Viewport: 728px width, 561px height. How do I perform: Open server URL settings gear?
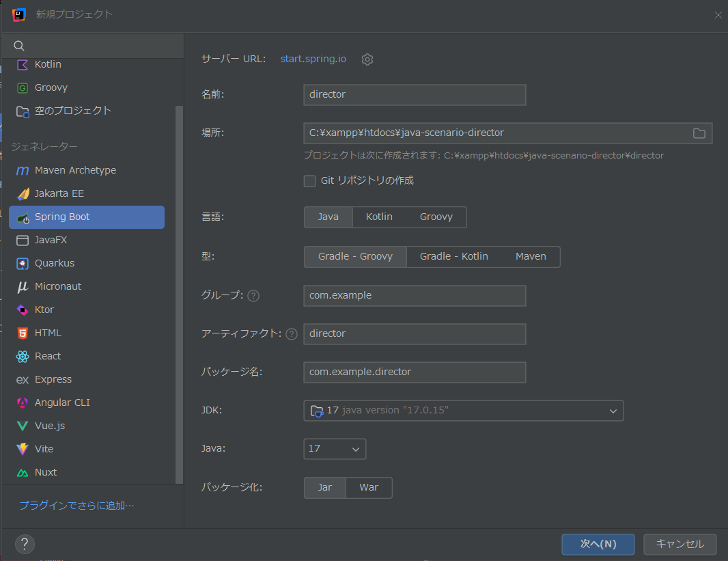click(x=367, y=59)
